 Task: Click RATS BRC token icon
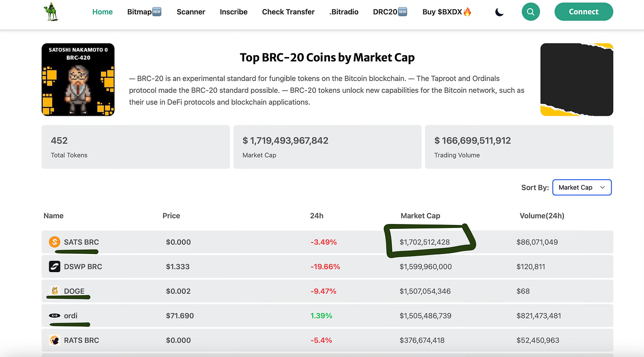54,340
